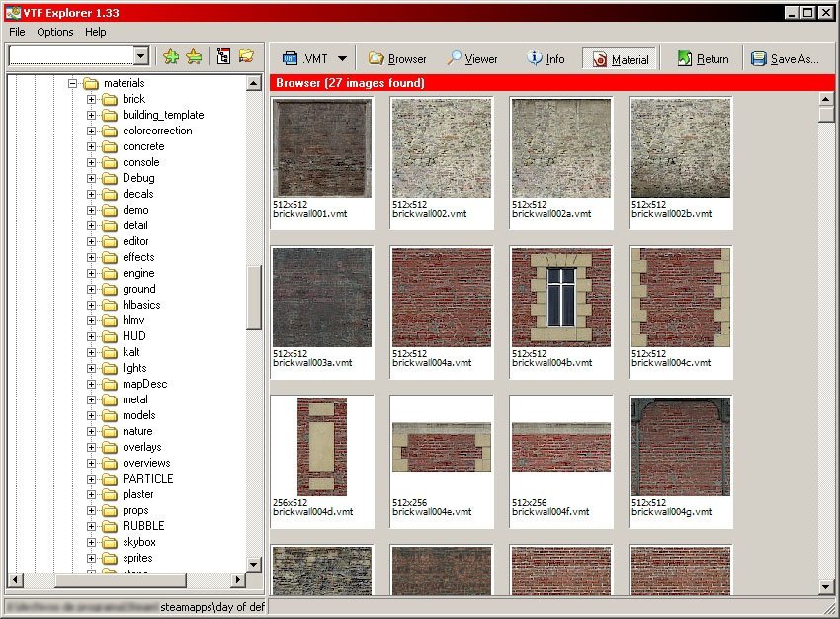The width and height of the screenshot is (840, 619).
Task: Select the sprites folder
Action: click(x=137, y=558)
